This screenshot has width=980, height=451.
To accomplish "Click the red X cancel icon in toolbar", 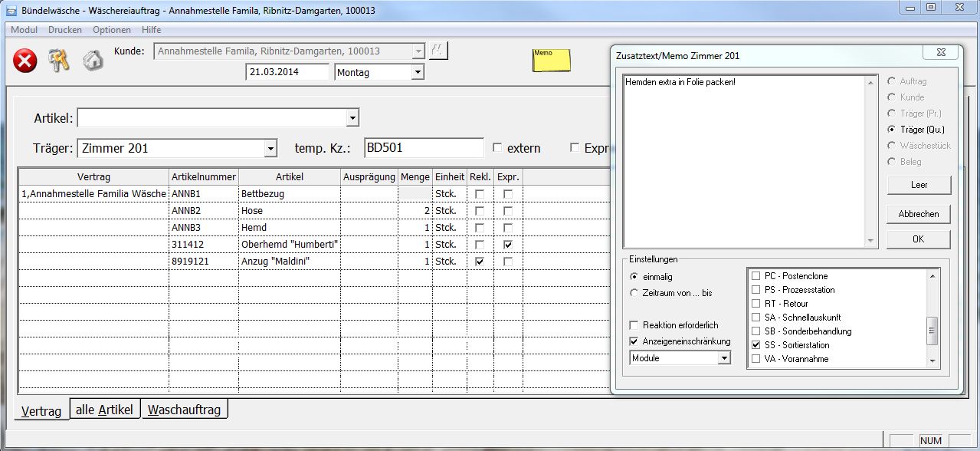I will 25,61.
